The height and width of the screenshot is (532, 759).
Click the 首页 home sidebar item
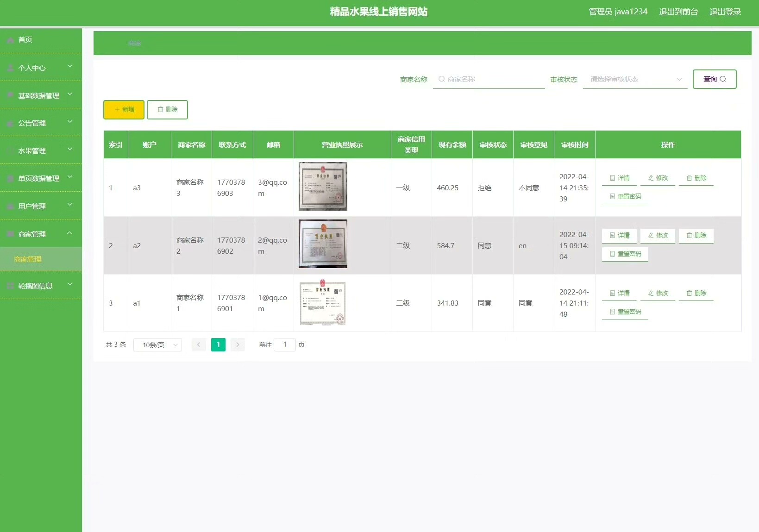point(25,40)
